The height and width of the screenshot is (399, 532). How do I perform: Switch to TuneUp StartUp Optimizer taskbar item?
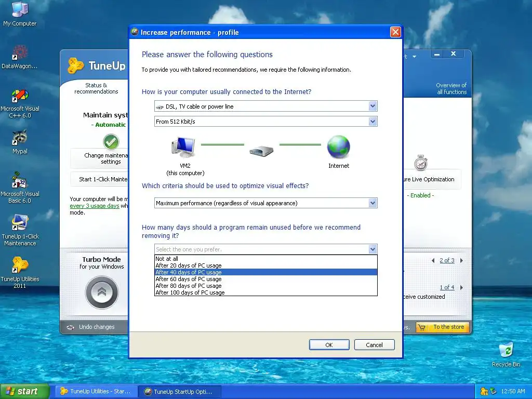[179, 392]
